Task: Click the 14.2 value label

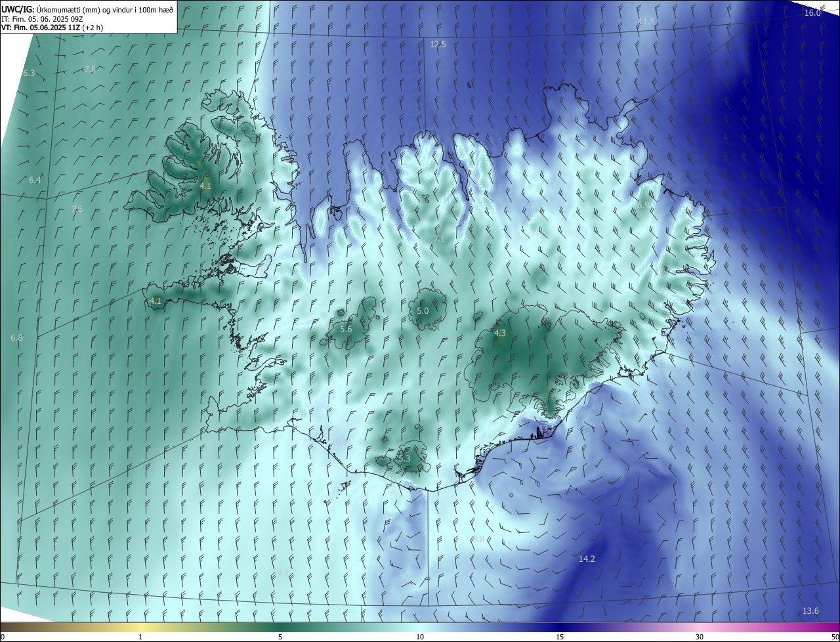Action: (x=587, y=559)
